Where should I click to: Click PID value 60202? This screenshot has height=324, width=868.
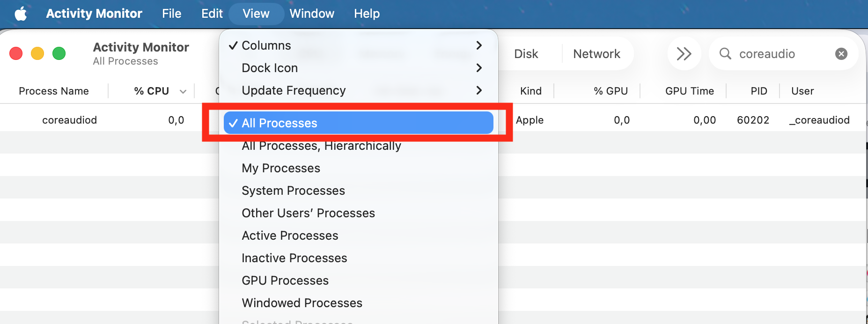753,120
